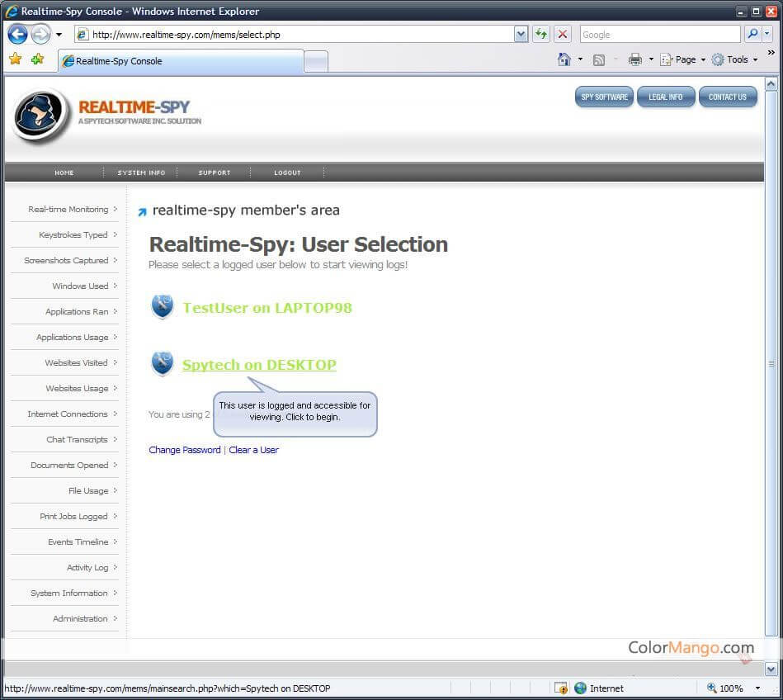Open Activity Log in sidebar
Image resolution: width=783 pixels, height=700 pixels.
[87, 568]
